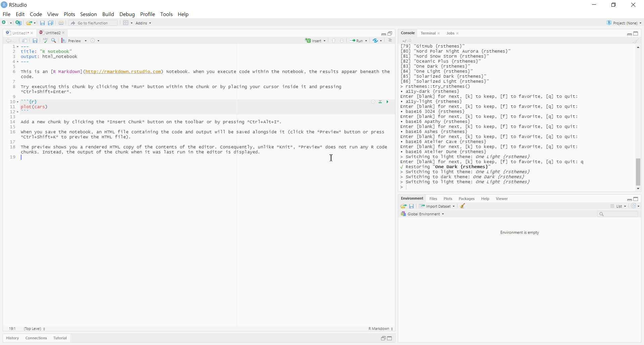Close the Terminal tab
The image size is (644, 345).
click(x=439, y=33)
